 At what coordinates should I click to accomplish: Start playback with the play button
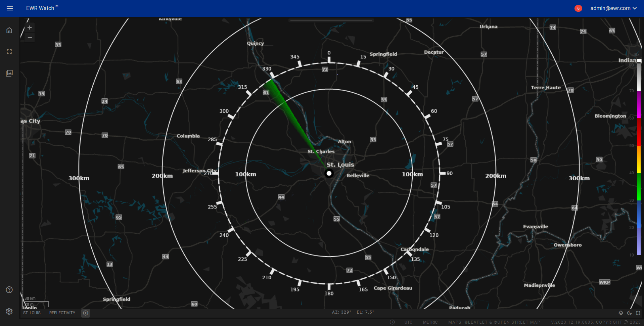[x=86, y=313]
